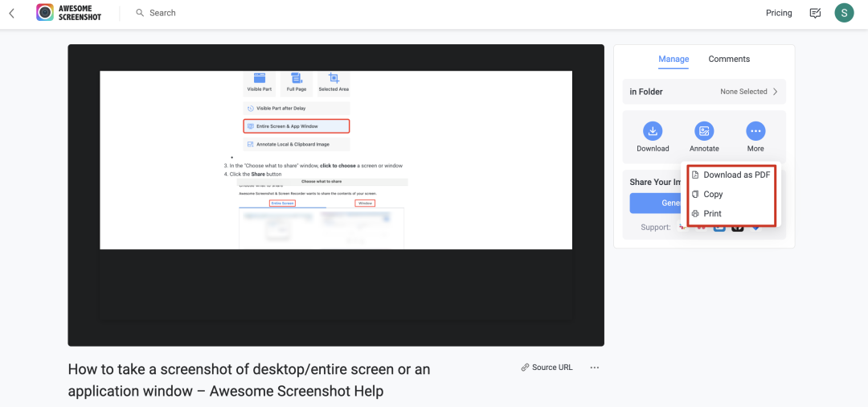Viewport: 868px width, 407px height.
Task: Expand the 'in Folder' None Selected chevron
Action: [775, 92]
